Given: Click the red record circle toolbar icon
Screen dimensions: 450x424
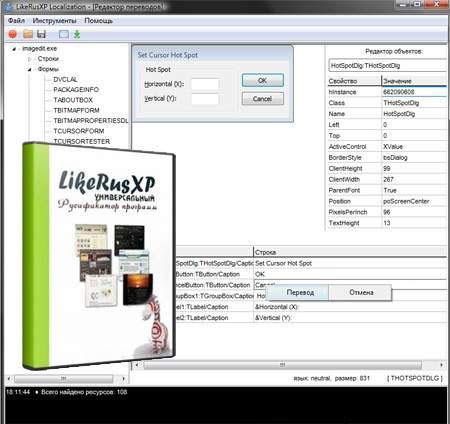Looking at the screenshot, I should tap(13, 34).
